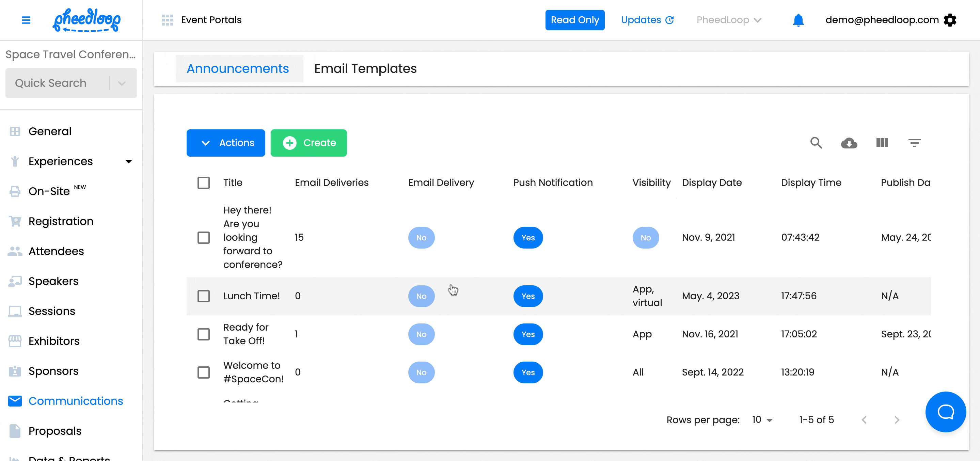
Task: Open the settings gear icon
Action: (950, 20)
